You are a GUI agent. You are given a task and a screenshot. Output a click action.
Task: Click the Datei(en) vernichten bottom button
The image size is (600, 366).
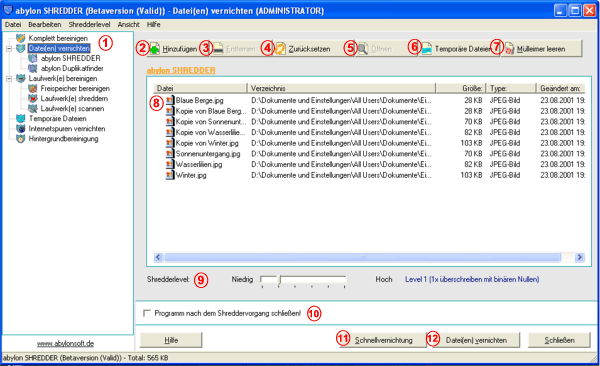[476, 340]
